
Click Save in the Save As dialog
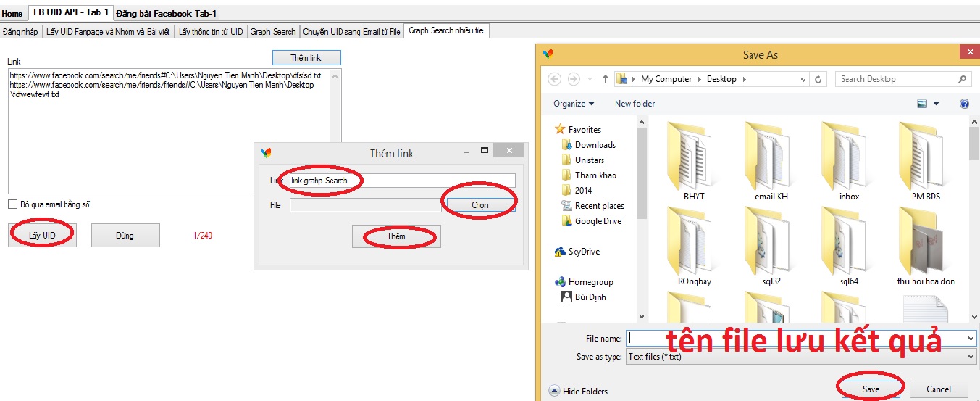tap(871, 389)
